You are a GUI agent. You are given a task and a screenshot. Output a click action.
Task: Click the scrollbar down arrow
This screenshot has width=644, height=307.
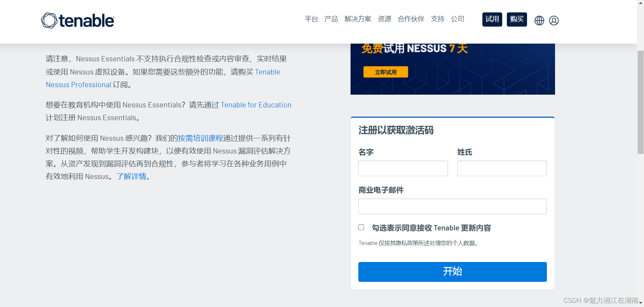coord(640,303)
